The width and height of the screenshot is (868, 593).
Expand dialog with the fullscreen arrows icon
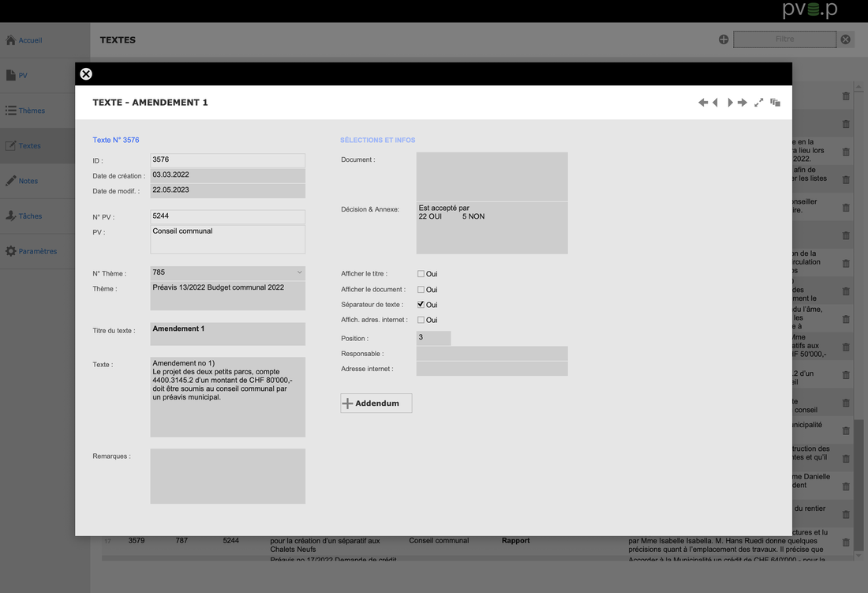click(758, 103)
